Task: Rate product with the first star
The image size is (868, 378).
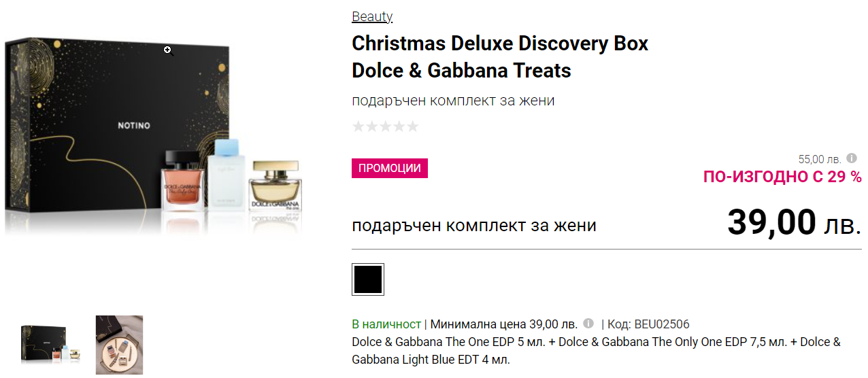Action: (x=358, y=126)
